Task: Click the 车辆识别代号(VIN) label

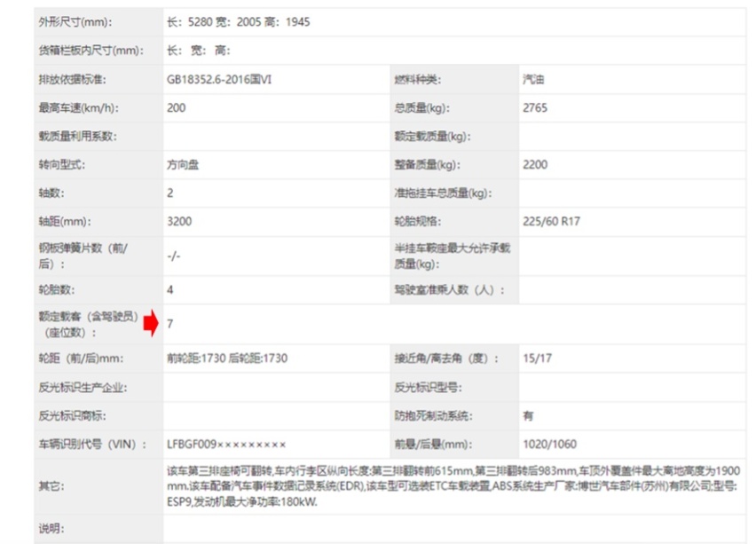Action: pyautogui.click(x=92, y=445)
